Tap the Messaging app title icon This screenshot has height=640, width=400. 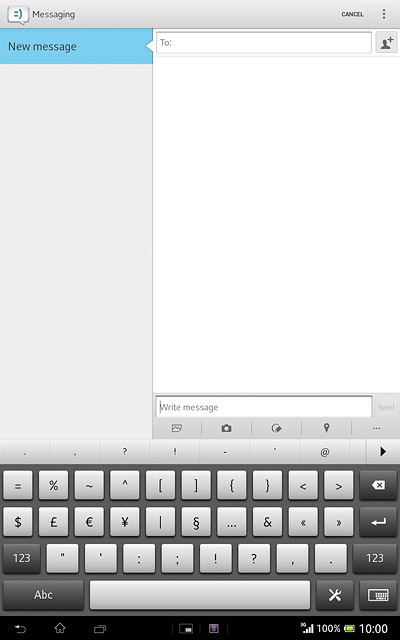18,15
